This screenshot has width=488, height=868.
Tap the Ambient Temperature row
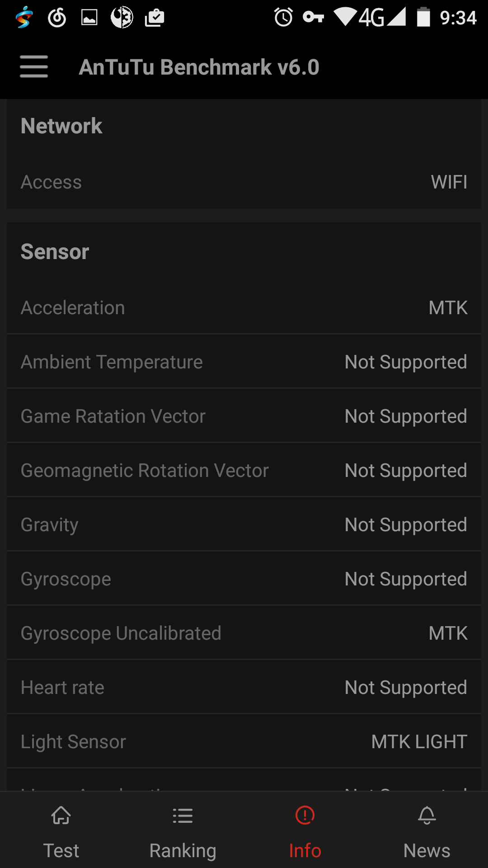click(x=244, y=362)
